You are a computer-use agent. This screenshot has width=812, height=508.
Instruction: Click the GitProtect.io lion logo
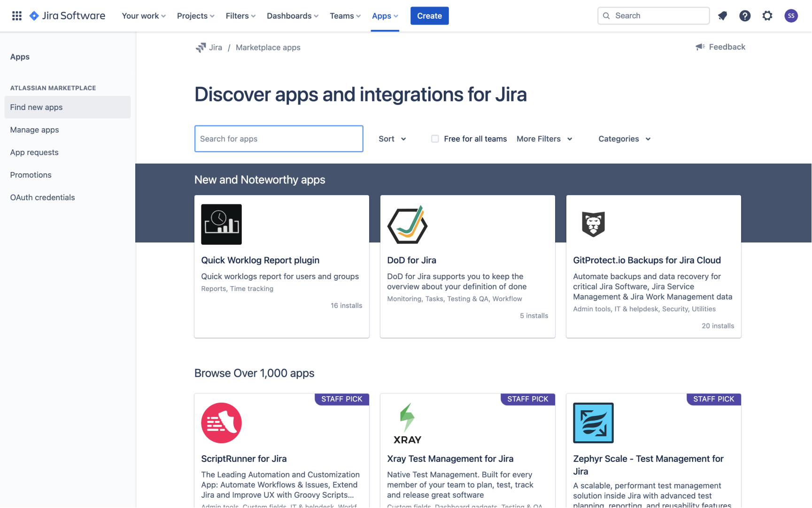(x=593, y=224)
